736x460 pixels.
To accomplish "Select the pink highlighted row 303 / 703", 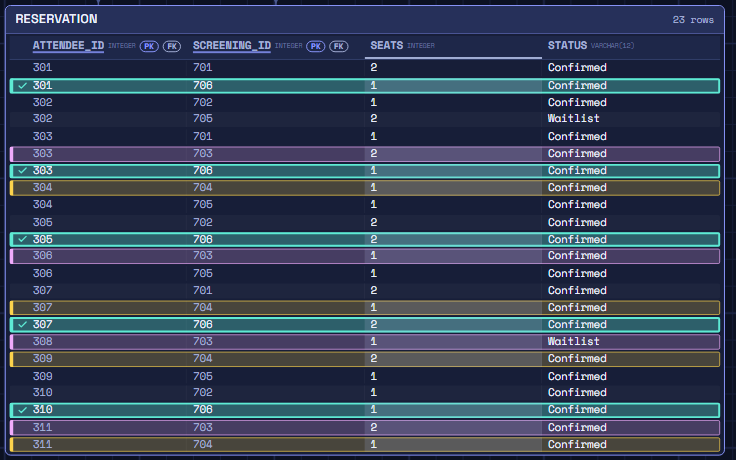I will tap(365, 153).
